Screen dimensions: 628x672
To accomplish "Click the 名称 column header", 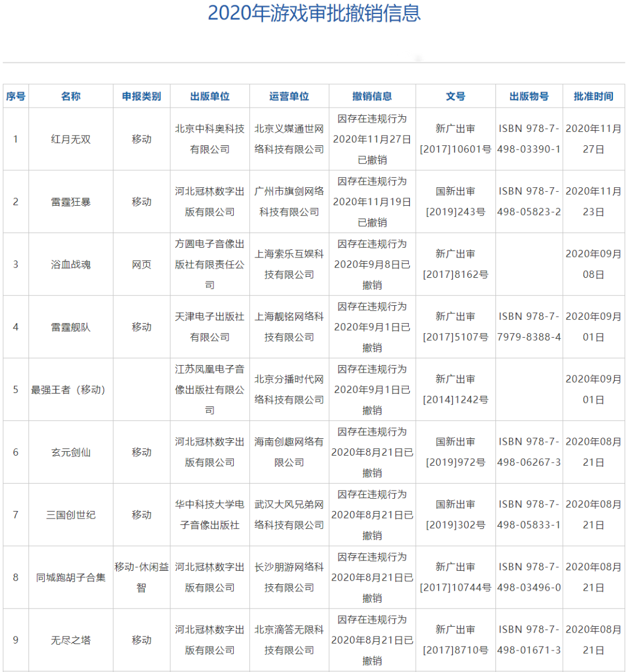I will click(x=72, y=96).
